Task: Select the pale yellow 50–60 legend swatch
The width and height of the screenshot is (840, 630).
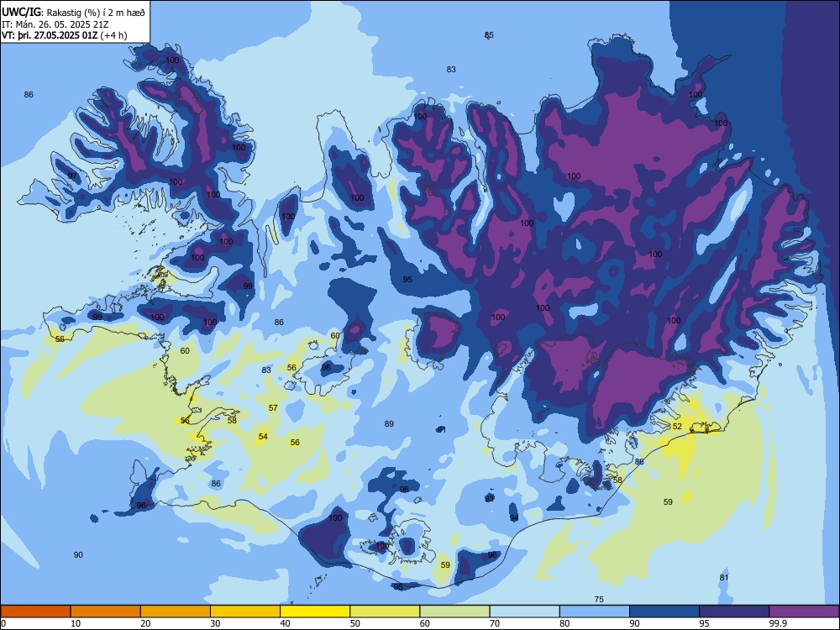Action: click(x=385, y=612)
